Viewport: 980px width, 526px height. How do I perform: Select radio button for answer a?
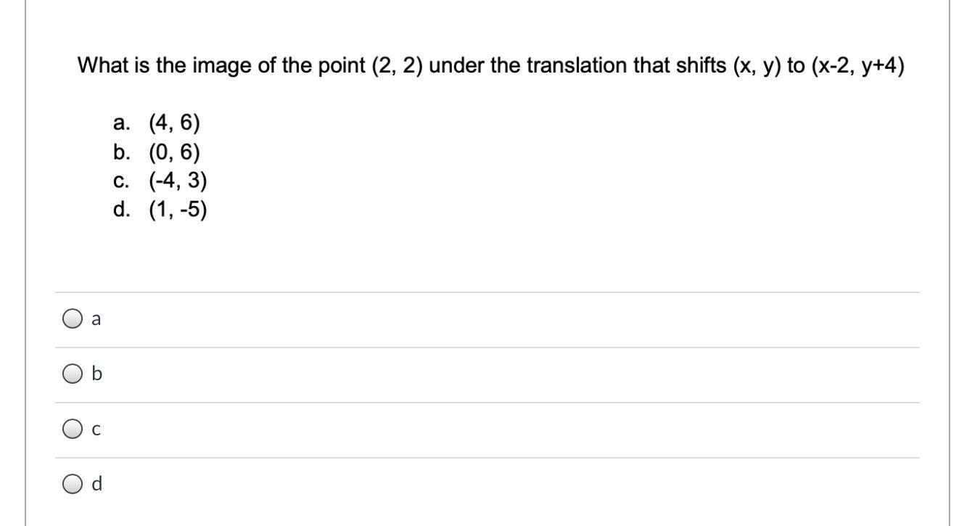point(72,319)
